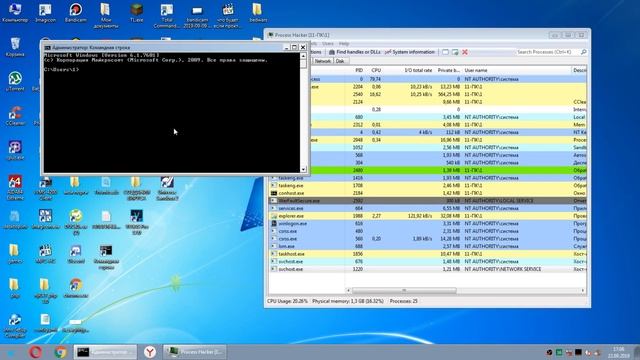Open Find handles or DLLs in Process Hacker

click(354, 52)
